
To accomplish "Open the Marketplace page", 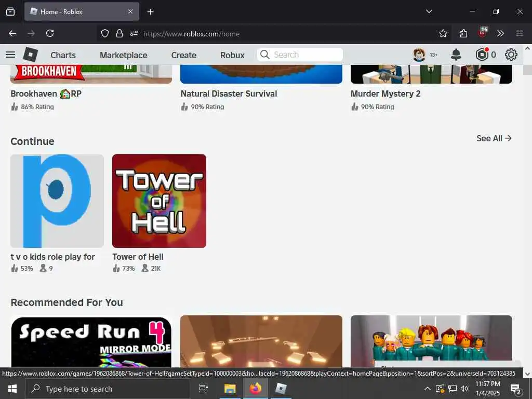I will (124, 55).
